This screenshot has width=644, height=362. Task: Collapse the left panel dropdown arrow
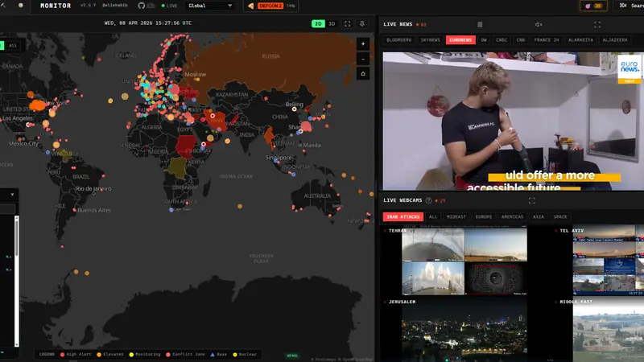pyautogui.click(x=12, y=195)
